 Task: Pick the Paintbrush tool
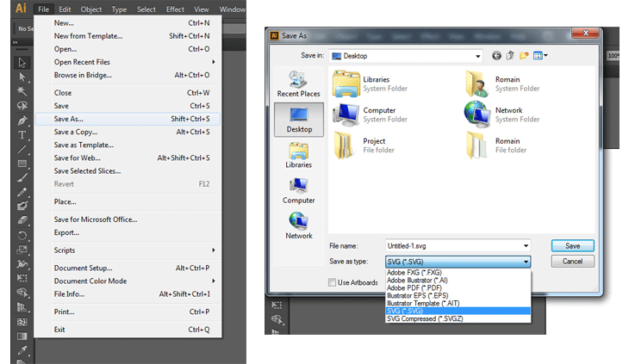click(x=22, y=178)
